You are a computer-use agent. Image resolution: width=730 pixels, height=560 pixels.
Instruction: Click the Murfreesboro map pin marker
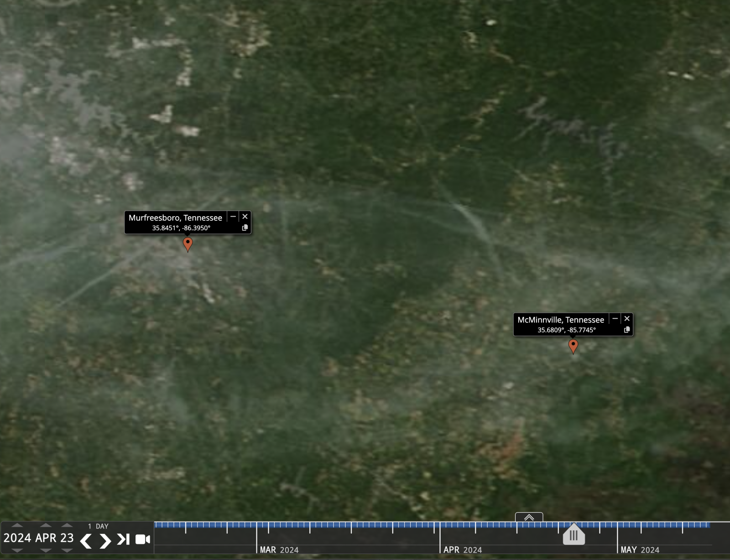pos(188,244)
